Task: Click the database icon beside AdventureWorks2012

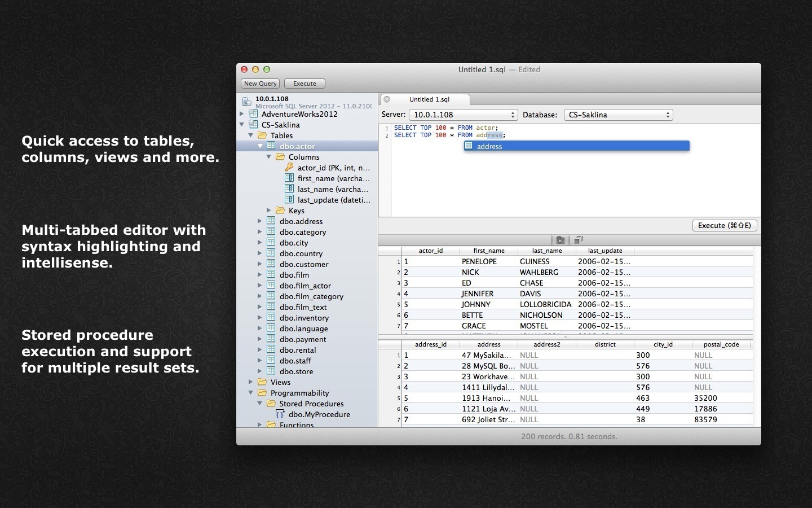Action: [x=255, y=114]
